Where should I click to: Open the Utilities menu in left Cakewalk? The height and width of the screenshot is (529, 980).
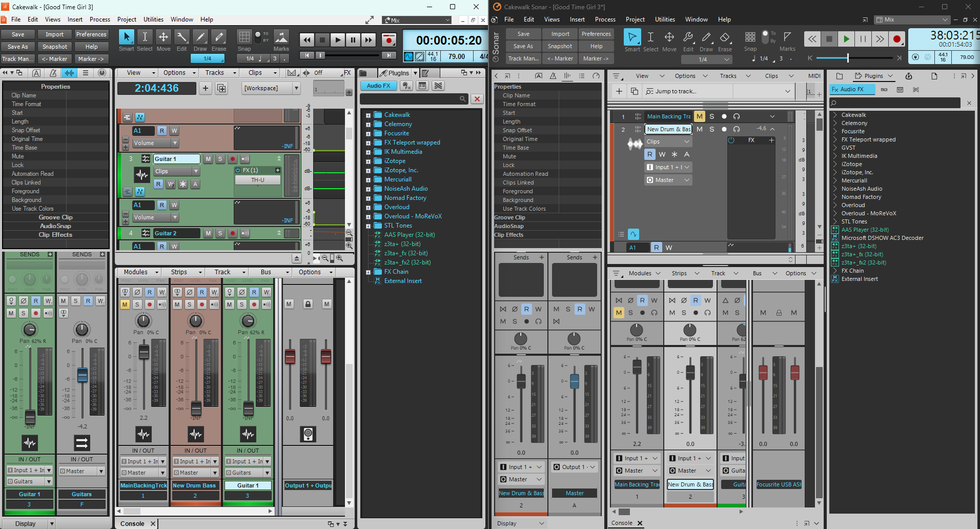153,19
